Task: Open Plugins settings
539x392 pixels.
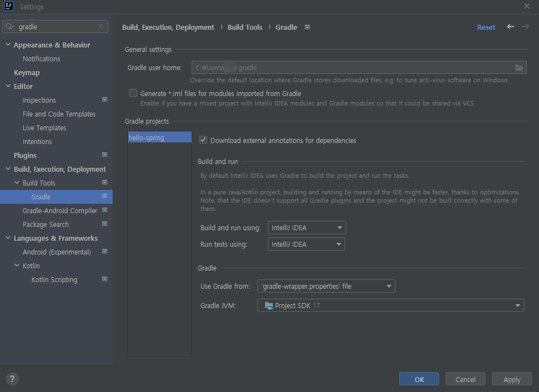Action: pyautogui.click(x=25, y=156)
